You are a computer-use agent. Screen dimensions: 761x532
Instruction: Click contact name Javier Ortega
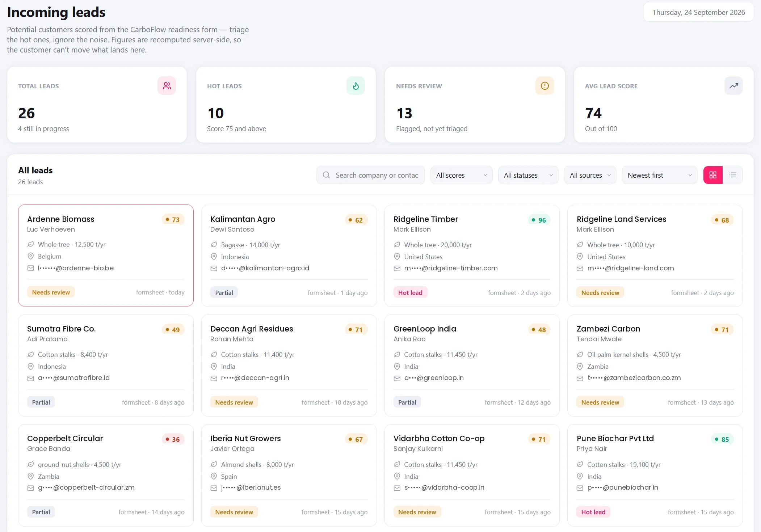point(232,449)
